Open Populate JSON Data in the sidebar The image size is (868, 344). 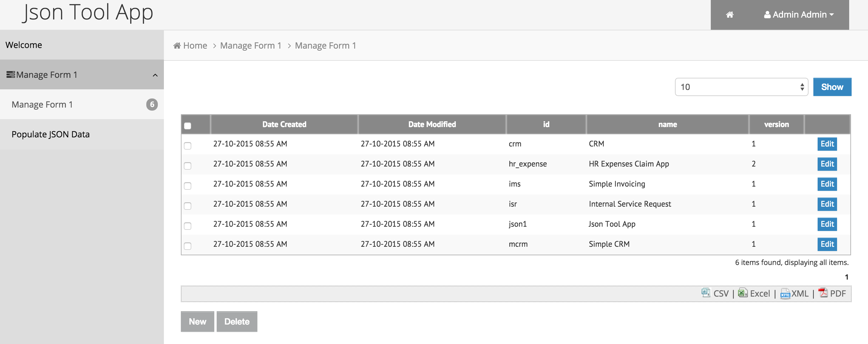pos(51,134)
